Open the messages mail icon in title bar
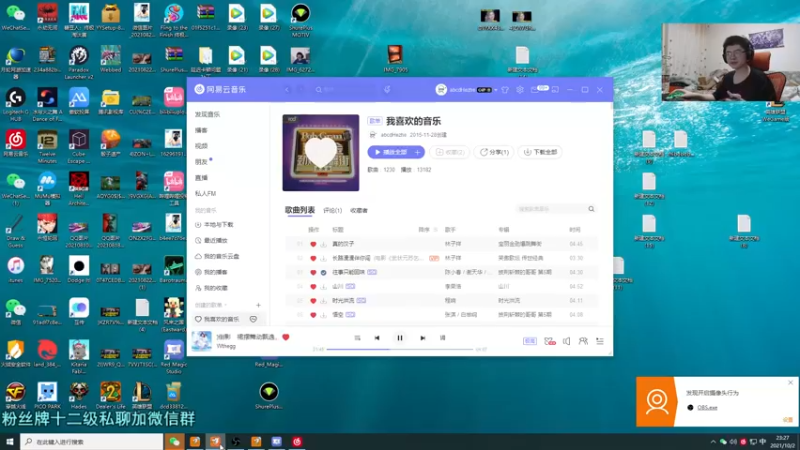800x450 pixels. click(535, 90)
